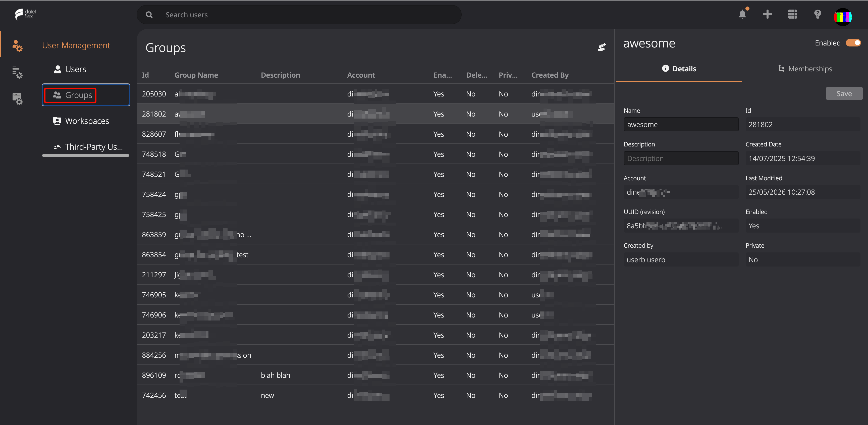868x425 pixels.
Task: Open the help question mark icon
Action: (818, 14)
